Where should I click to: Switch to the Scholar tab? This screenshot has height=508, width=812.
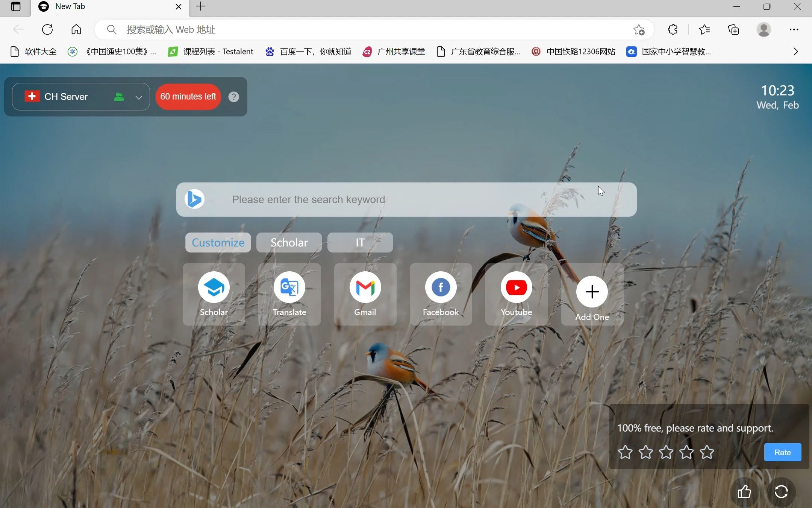click(x=289, y=243)
